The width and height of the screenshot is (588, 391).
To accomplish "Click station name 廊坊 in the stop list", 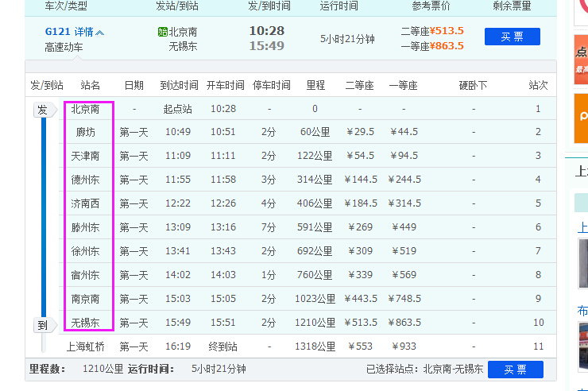I will [86, 132].
